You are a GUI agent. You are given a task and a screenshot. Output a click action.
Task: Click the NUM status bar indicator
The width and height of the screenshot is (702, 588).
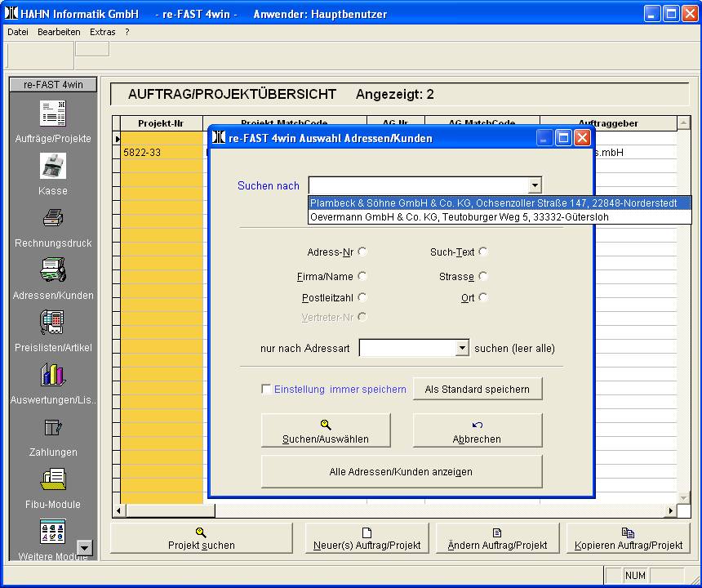pyautogui.click(x=635, y=575)
